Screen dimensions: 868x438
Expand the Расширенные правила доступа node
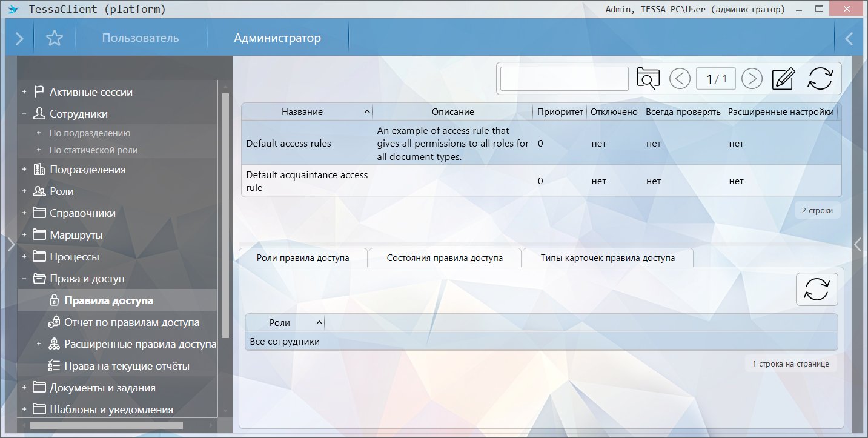point(39,344)
